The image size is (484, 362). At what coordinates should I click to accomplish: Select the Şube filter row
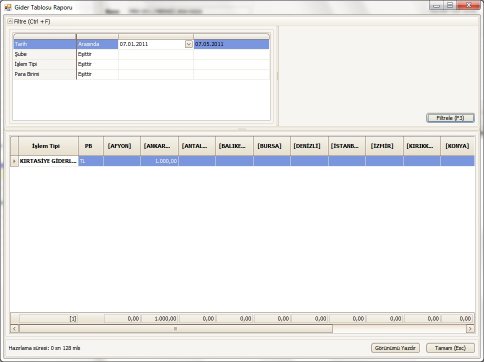[x=141, y=54]
